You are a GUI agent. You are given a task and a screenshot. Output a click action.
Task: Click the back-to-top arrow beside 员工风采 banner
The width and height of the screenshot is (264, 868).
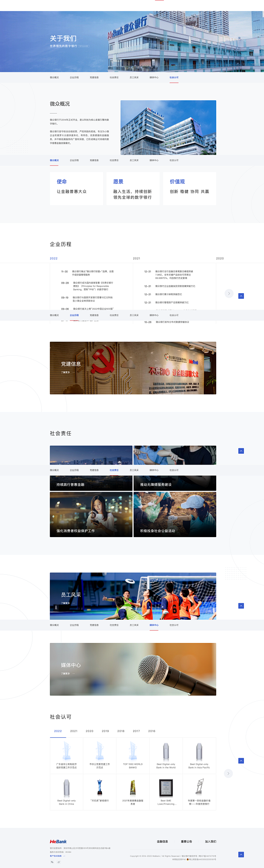pos(241,606)
